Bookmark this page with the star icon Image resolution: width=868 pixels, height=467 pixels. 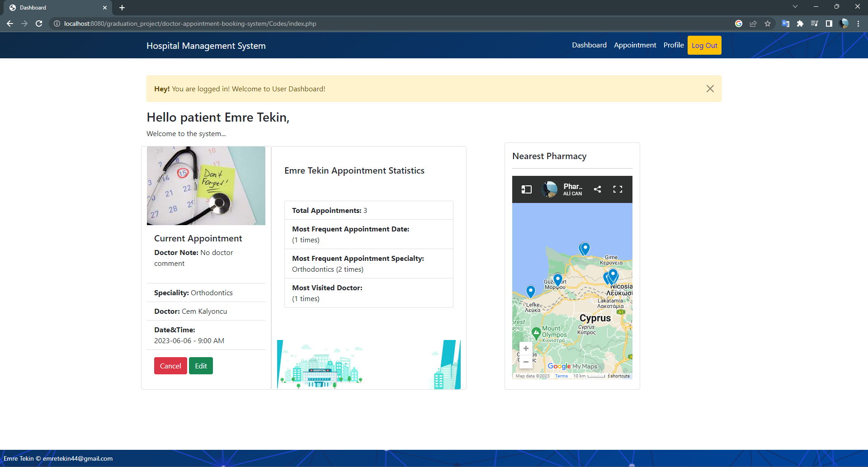click(767, 24)
